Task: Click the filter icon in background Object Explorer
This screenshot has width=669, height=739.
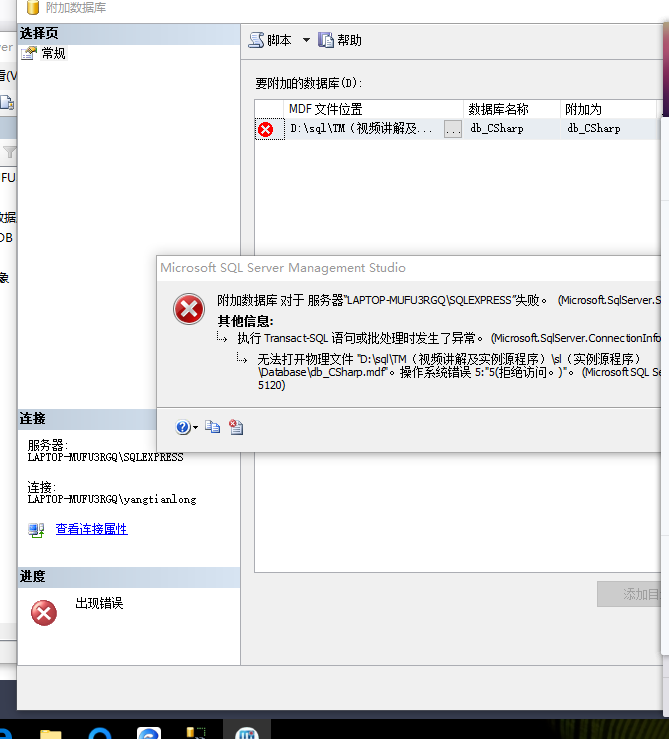Action: pos(9,152)
